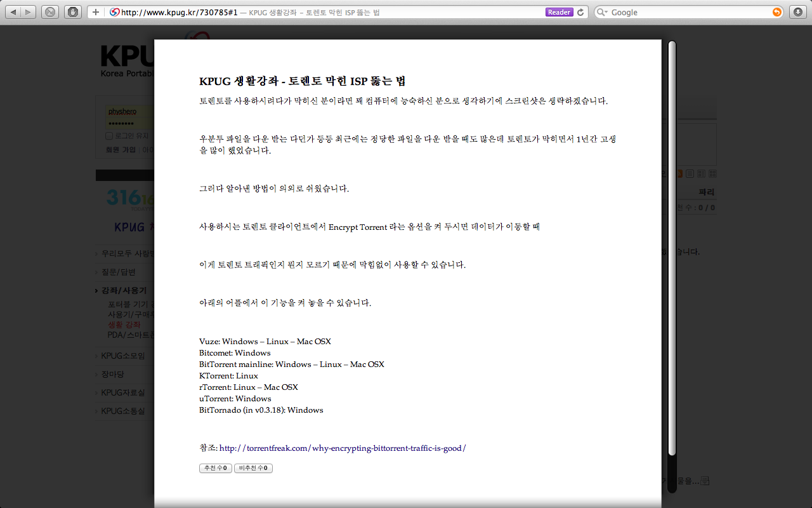Click the Reader view vertical scrollbar

[x=672, y=248]
